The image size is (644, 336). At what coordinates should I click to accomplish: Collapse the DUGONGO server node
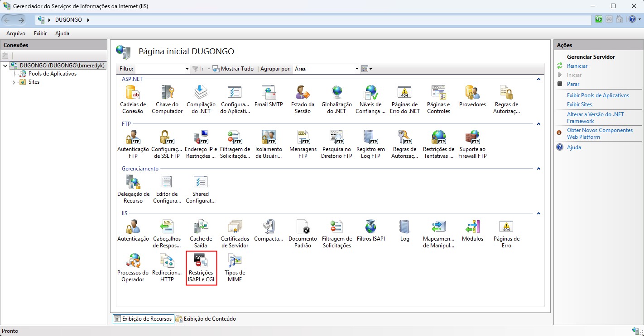(5, 66)
